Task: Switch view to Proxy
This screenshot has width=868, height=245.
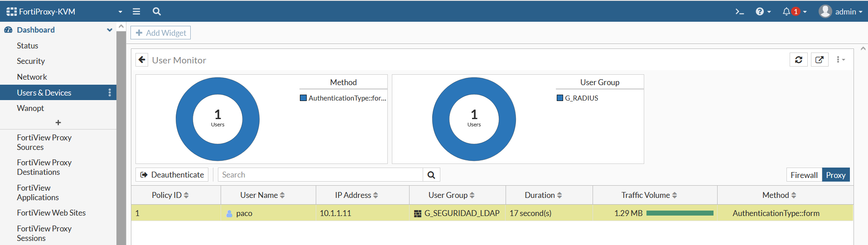Action: (835, 175)
